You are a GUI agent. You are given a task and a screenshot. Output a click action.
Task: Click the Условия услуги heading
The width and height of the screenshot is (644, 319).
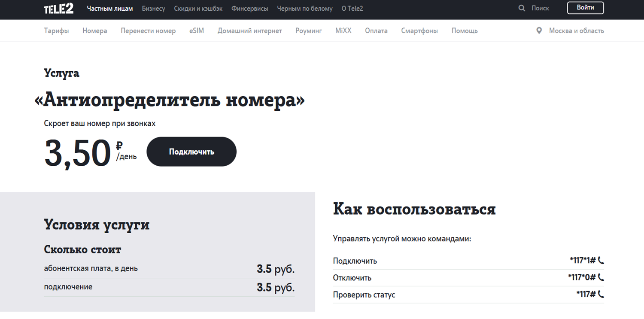point(97,225)
